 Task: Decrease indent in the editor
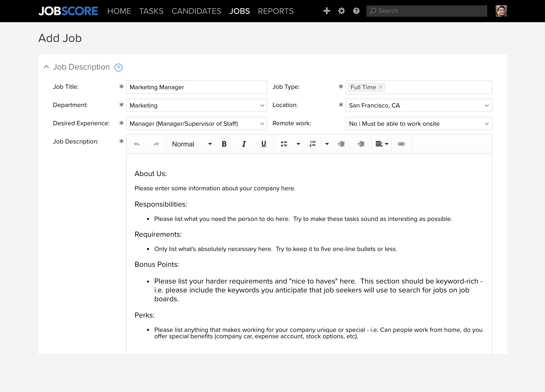pos(341,144)
